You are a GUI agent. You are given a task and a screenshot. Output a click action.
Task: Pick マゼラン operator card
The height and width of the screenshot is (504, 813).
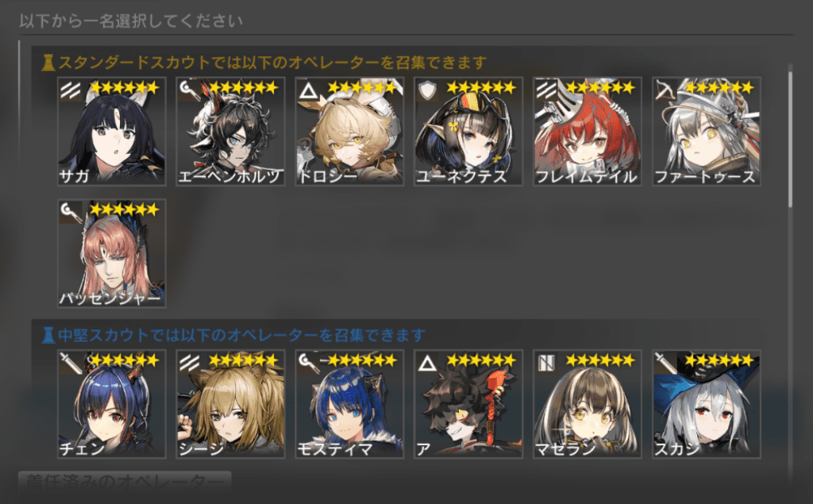click(x=588, y=404)
